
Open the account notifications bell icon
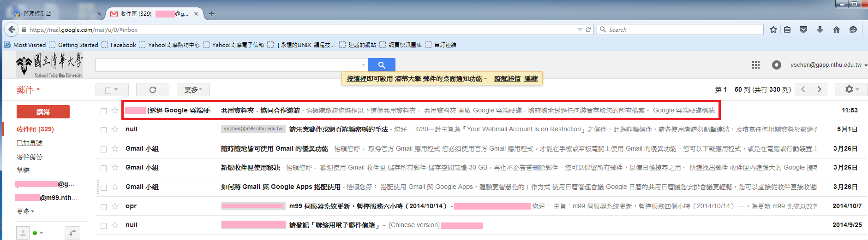(777, 65)
